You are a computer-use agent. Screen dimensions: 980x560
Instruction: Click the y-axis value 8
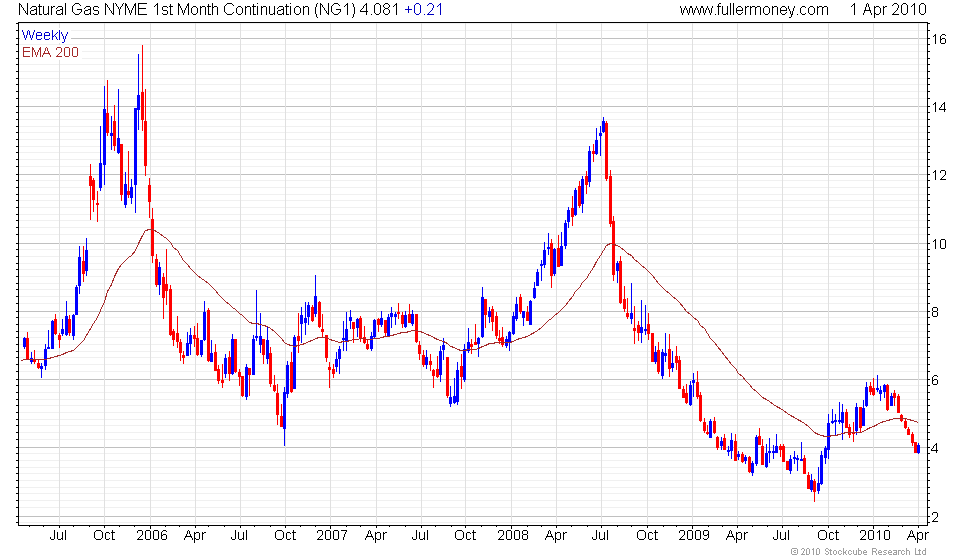pos(936,312)
